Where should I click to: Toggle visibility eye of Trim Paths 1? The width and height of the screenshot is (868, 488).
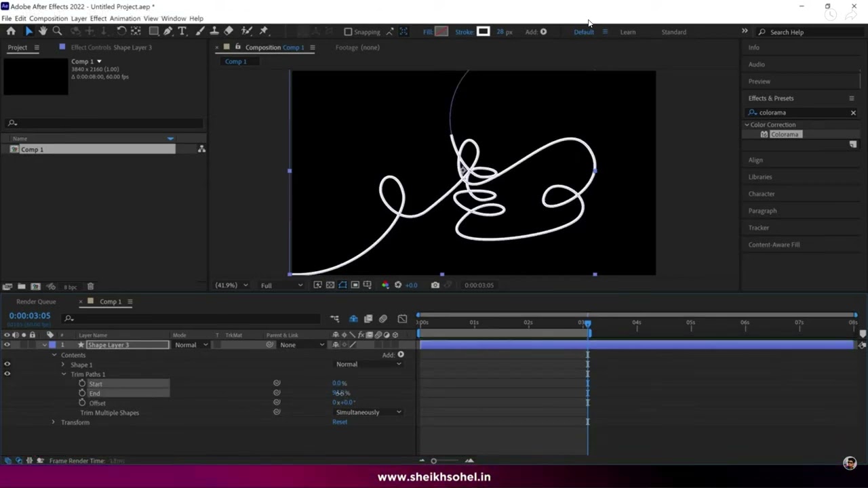(x=7, y=373)
